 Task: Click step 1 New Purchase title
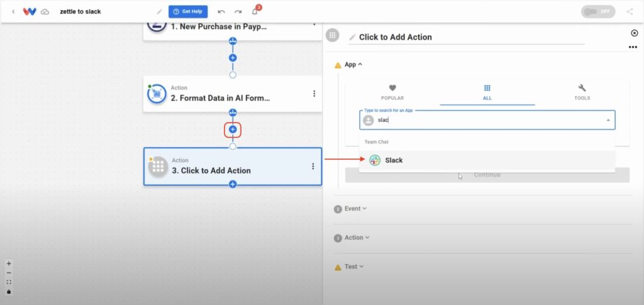tap(219, 26)
